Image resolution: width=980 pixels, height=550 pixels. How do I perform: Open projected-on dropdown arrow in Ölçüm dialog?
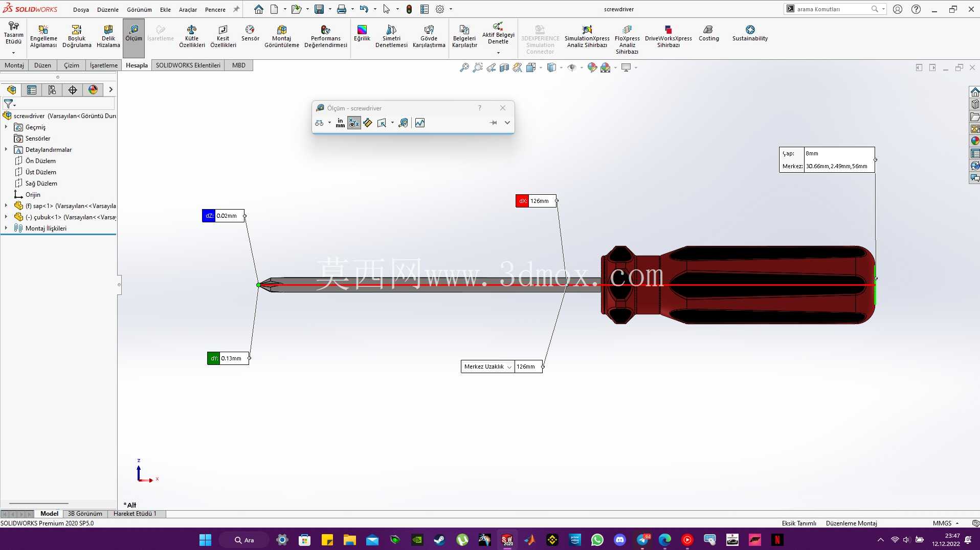(x=392, y=123)
